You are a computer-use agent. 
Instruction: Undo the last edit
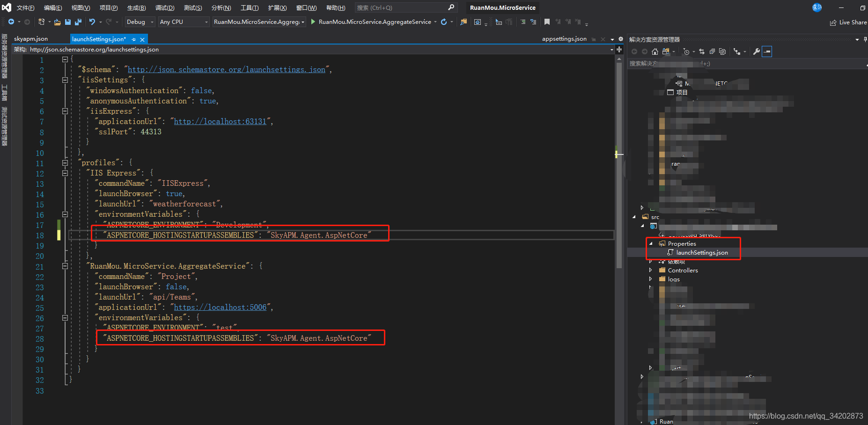pyautogui.click(x=92, y=22)
